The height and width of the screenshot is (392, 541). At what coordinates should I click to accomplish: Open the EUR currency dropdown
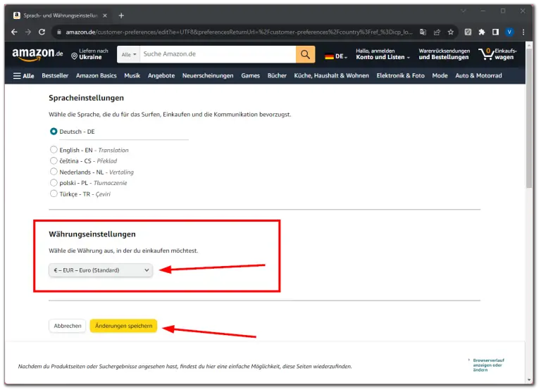coord(101,270)
